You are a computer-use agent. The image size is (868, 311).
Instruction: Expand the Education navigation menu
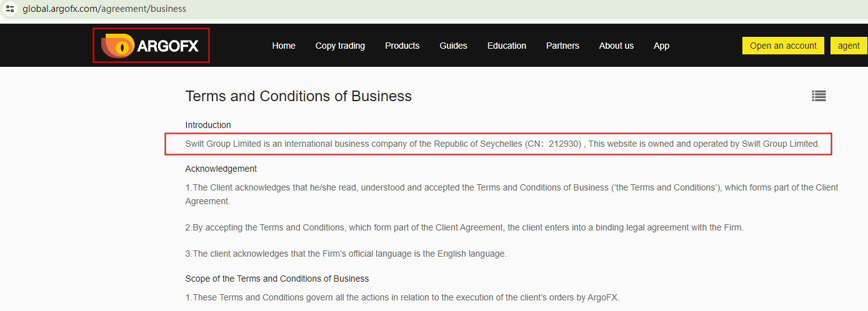pyautogui.click(x=506, y=46)
